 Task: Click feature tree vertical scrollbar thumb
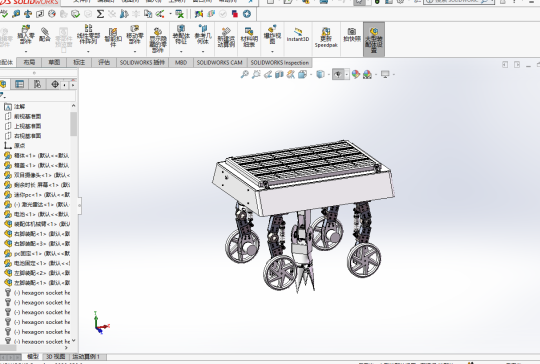point(73,123)
